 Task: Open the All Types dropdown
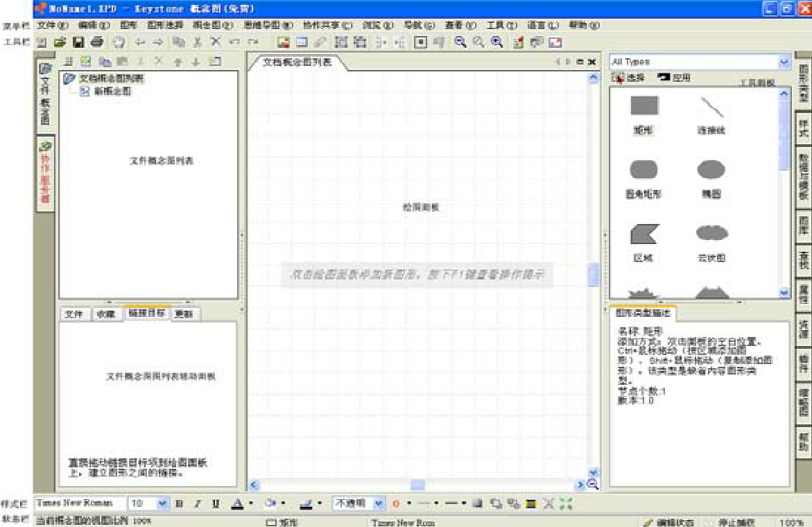[x=784, y=62]
